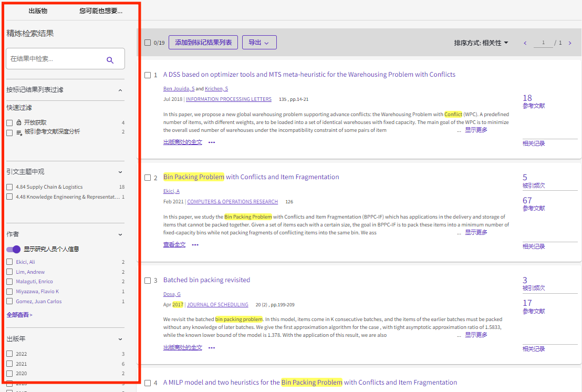This screenshot has height=392, width=582.
Task: Select checkbox for result 3
Action: coord(148,280)
